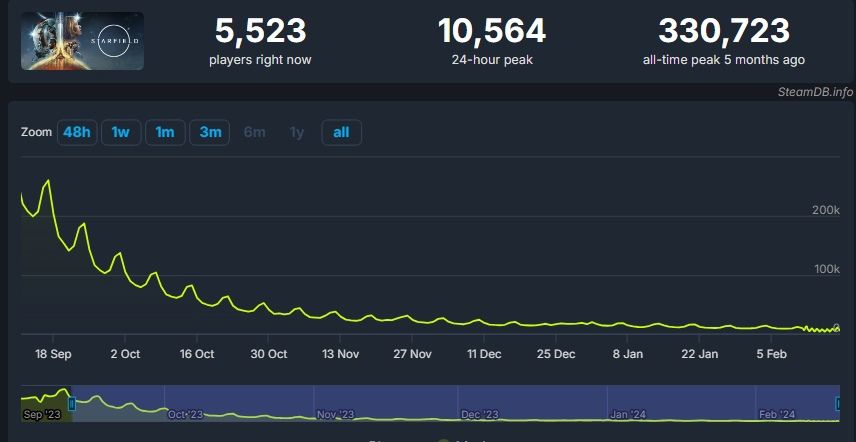Viewport: 856px width, 442px height.
Task: Click Oct '23 label in the navigator
Action: pos(185,415)
